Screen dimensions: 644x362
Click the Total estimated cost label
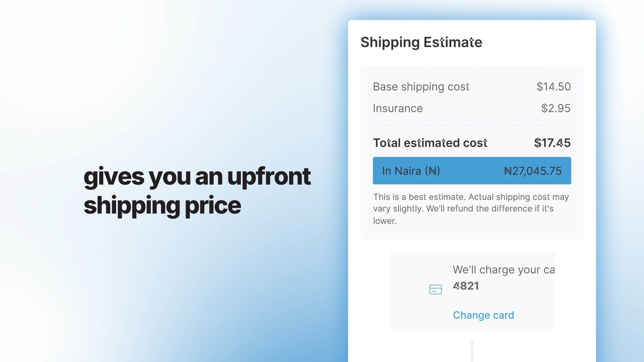point(430,143)
